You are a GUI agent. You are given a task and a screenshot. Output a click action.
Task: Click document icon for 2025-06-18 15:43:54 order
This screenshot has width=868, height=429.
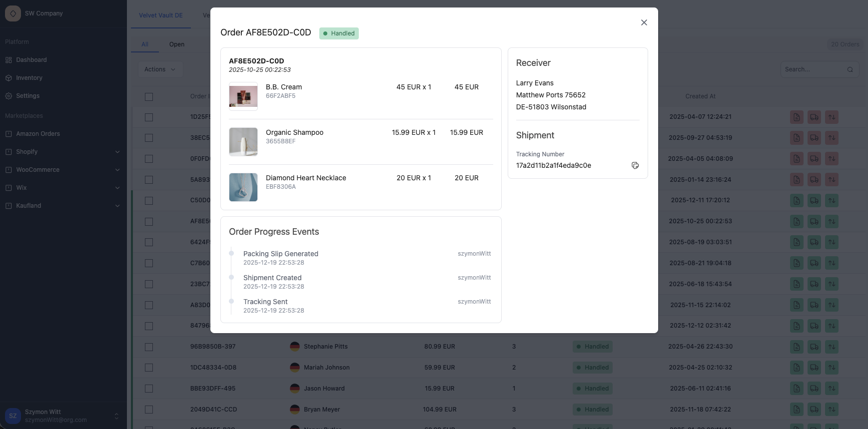coord(797,284)
